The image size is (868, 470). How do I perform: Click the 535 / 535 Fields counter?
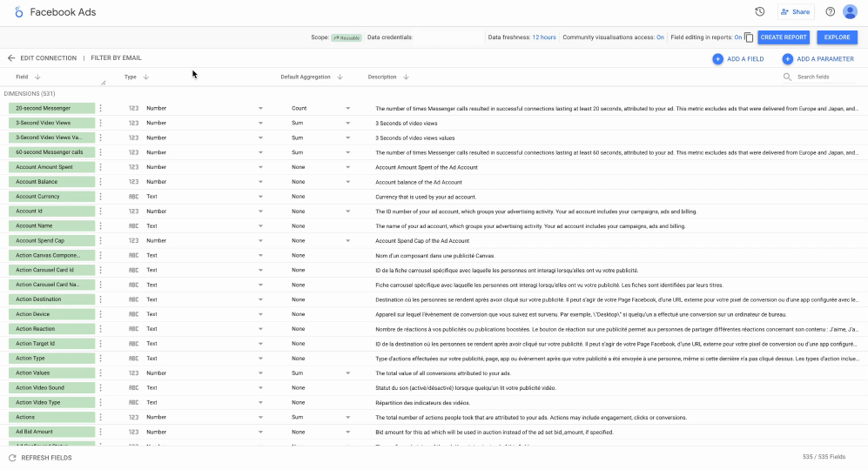824,457
